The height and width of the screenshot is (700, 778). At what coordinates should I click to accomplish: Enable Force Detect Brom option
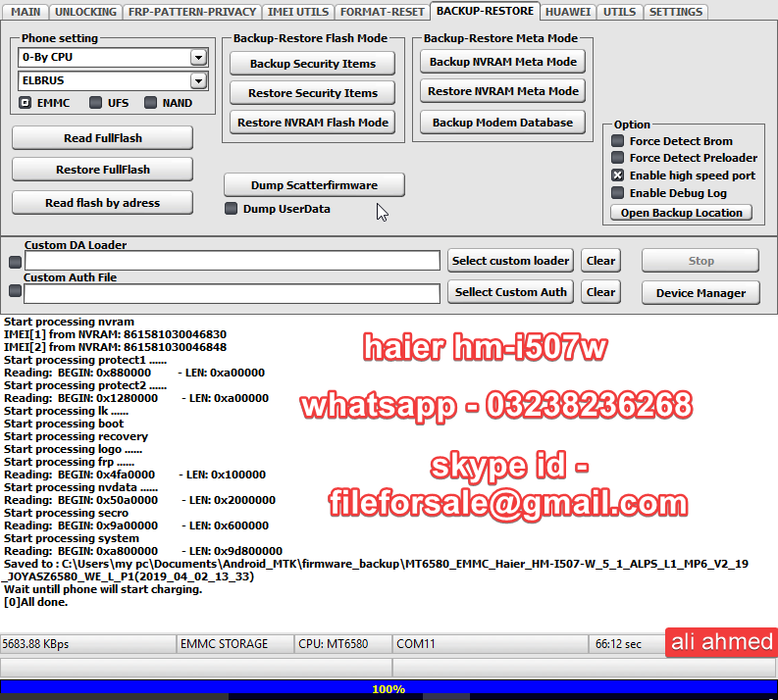[x=617, y=141]
